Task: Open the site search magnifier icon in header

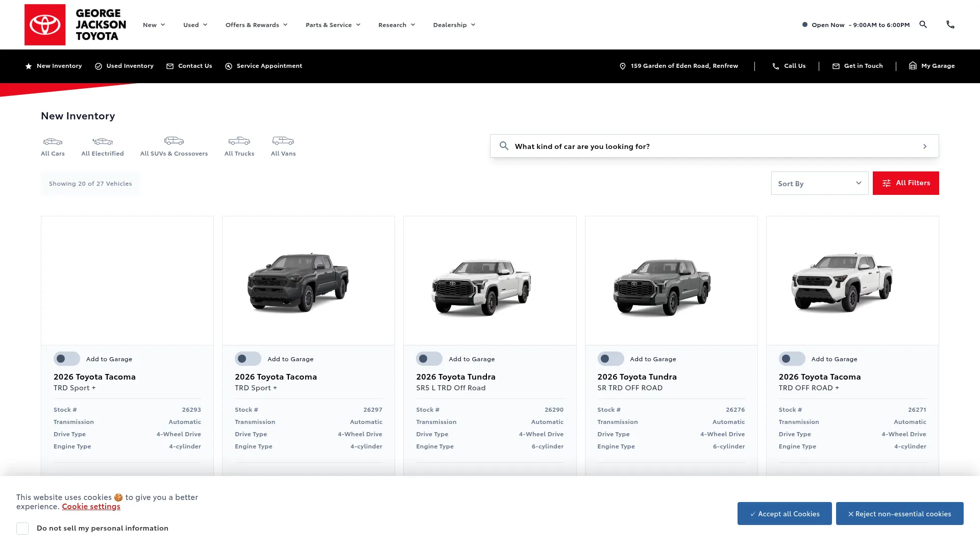Action: click(x=923, y=24)
